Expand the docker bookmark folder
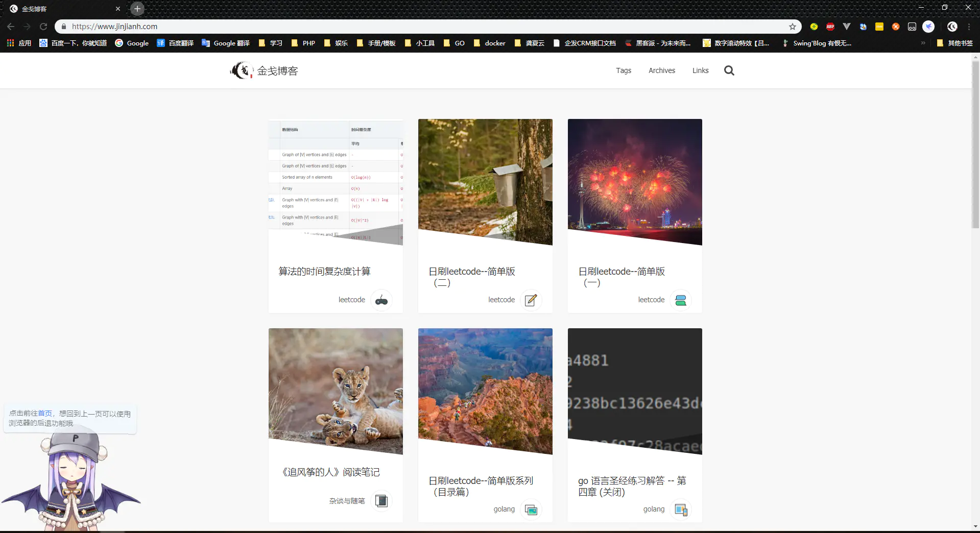This screenshot has height=533, width=980. click(489, 43)
